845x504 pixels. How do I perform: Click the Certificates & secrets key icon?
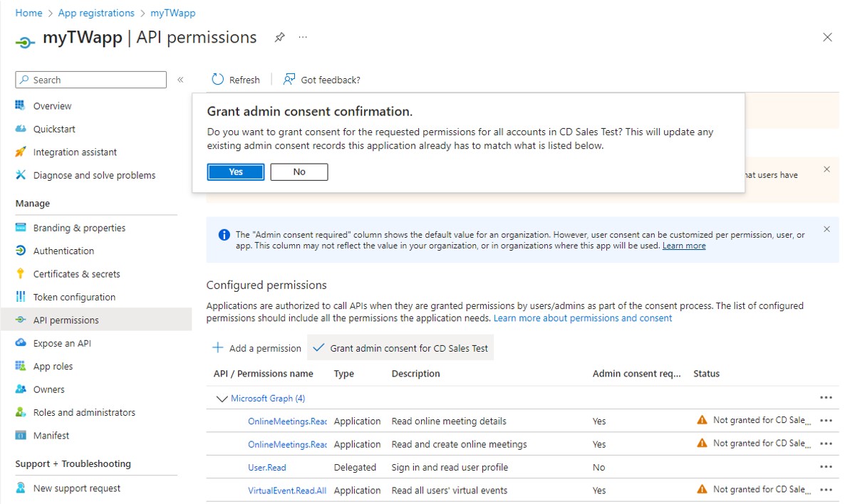[21, 273]
